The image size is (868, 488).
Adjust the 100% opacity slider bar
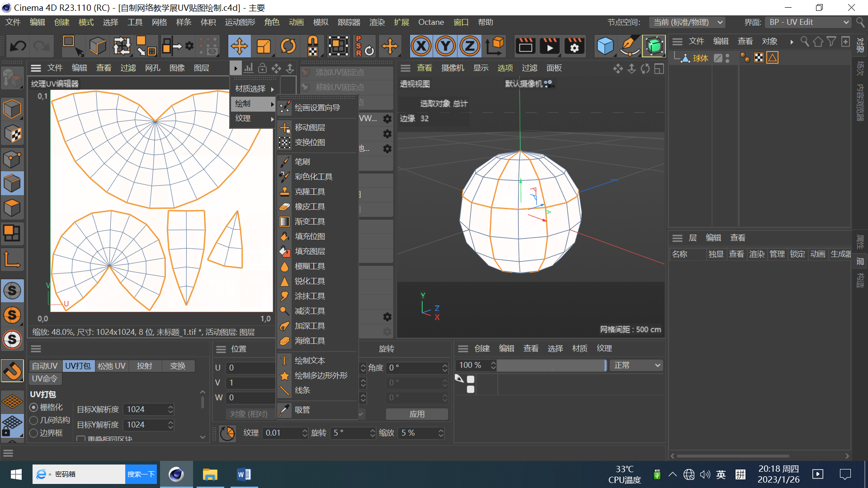point(551,365)
